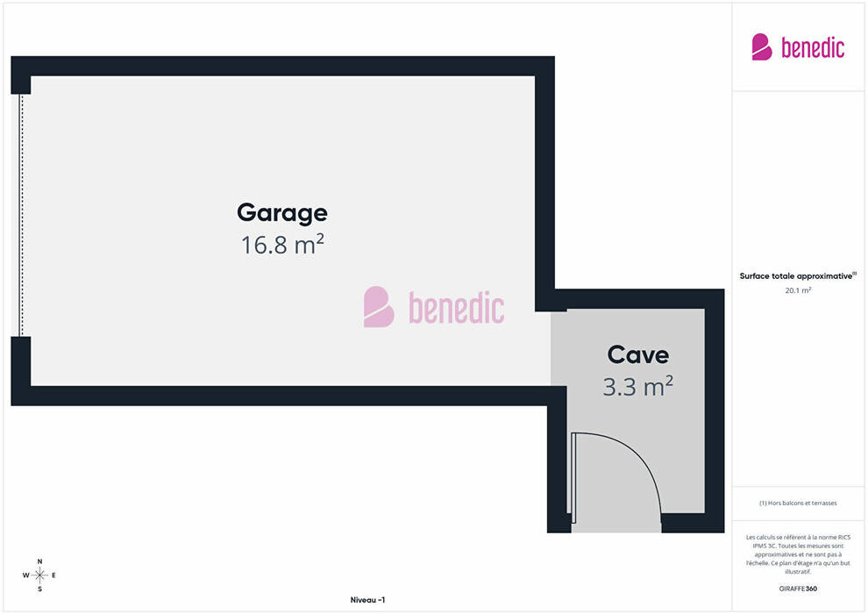Click the pink benedic logo icon top-right
Screen dimensions: 868x614
762,46
